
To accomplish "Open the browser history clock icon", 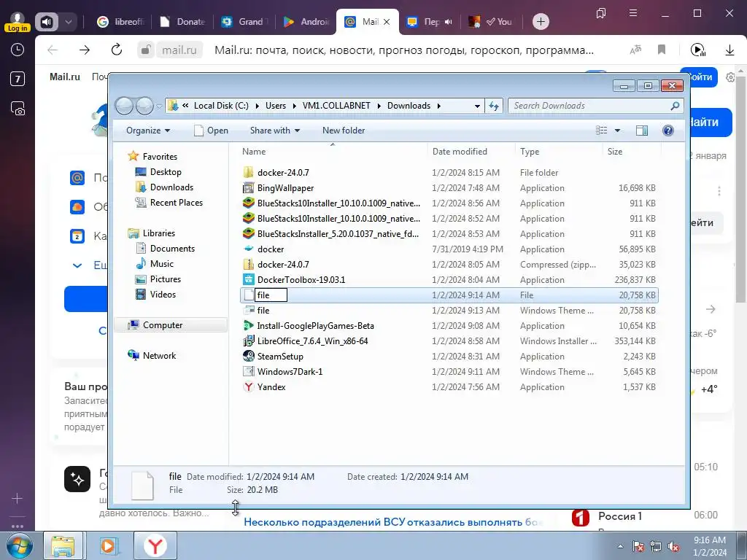I will [x=18, y=50].
